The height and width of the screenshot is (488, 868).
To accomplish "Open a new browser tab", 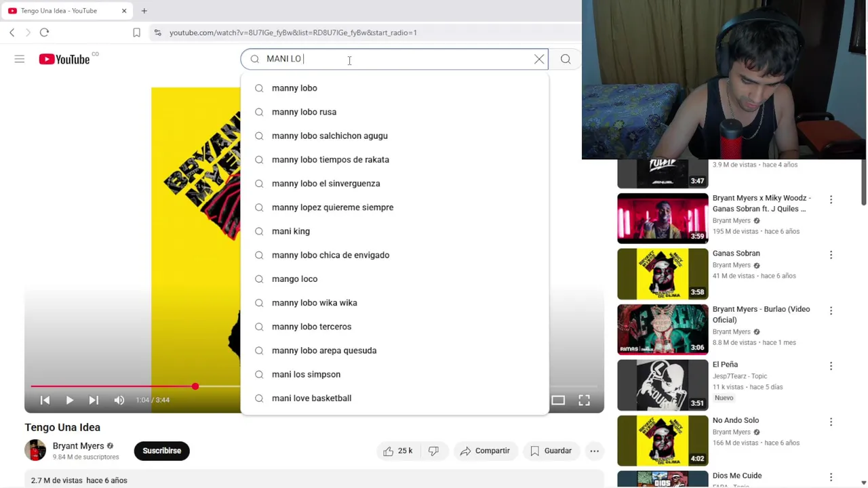I will click(144, 11).
